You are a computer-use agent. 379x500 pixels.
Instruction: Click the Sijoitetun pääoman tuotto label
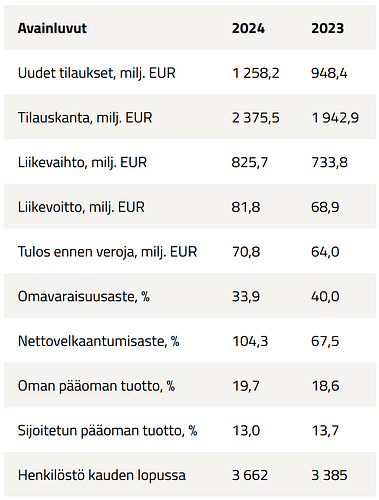pos(107,430)
